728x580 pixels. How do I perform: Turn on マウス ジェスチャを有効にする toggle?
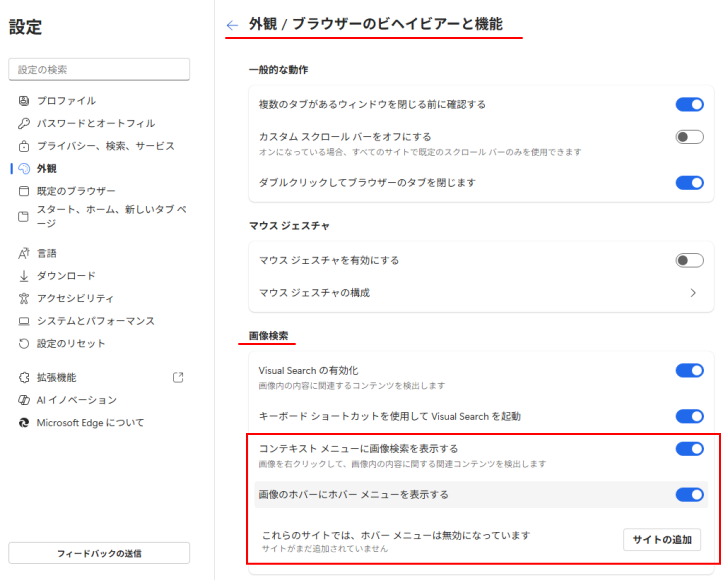689,260
